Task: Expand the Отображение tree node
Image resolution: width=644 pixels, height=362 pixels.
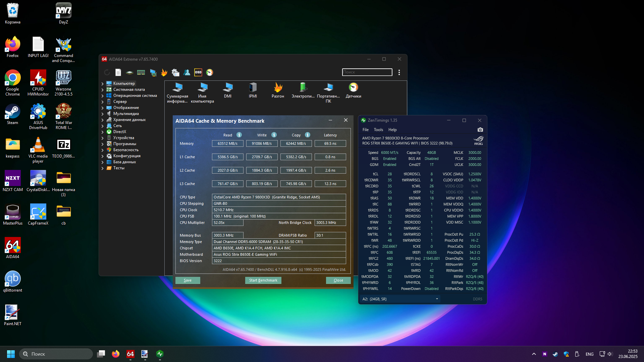Action: pyautogui.click(x=102, y=108)
